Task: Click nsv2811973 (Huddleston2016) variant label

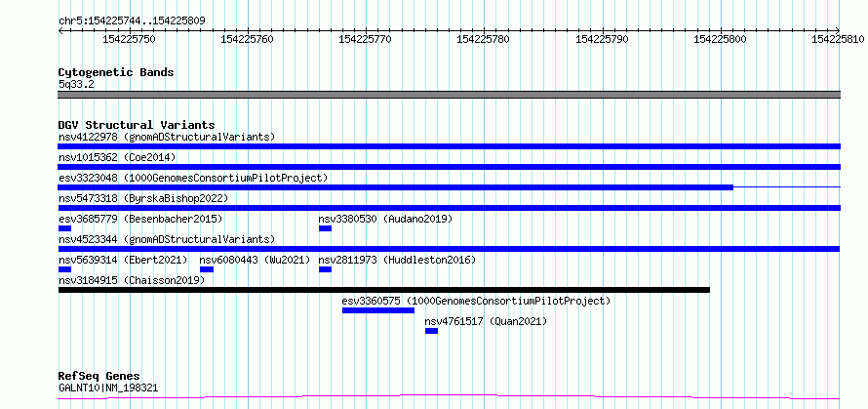Action: click(397, 260)
